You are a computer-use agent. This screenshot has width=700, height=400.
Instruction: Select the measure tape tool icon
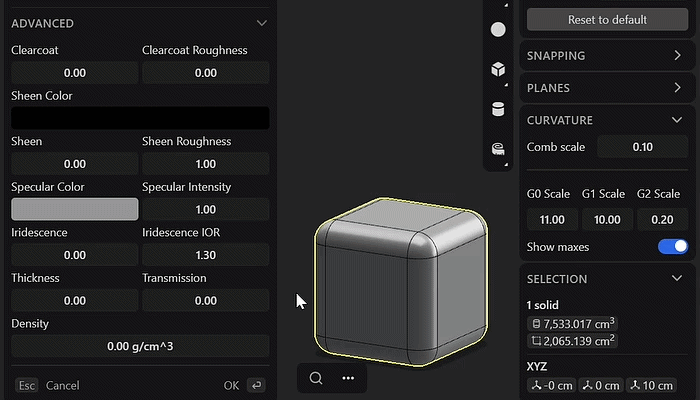pyautogui.click(x=498, y=149)
